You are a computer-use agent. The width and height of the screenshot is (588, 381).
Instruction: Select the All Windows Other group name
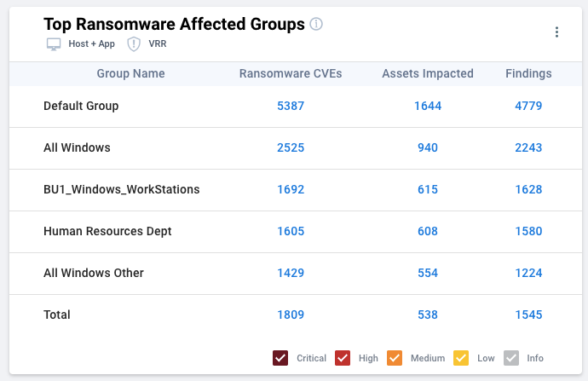(94, 273)
